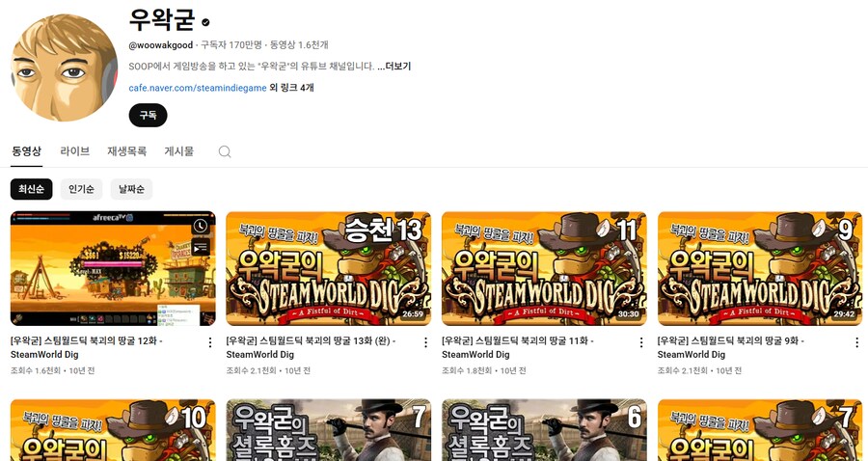Open more options for 땅굴 12화 video
868x461 pixels.
(210, 342)
